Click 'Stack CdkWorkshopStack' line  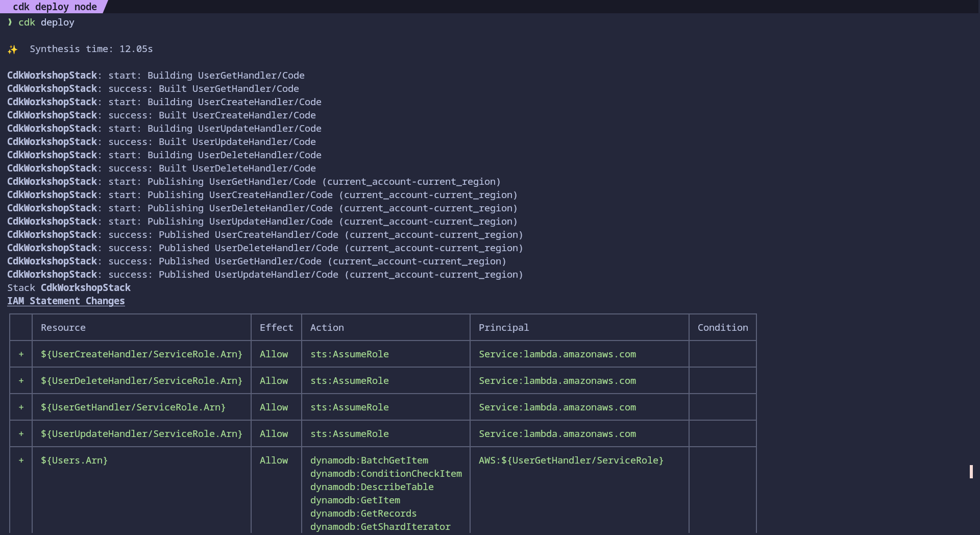pos(69,288)
